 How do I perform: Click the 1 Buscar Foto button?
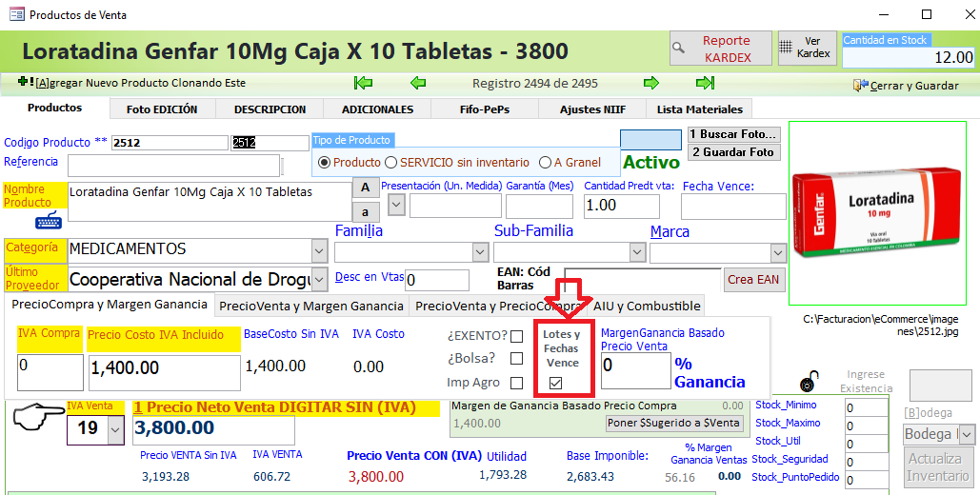click(x=733, y=134)
